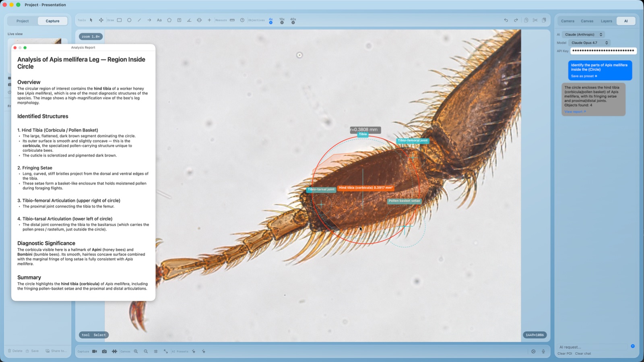Choose the circle draw tool
644x362 pixels.
tap(129, 20)
